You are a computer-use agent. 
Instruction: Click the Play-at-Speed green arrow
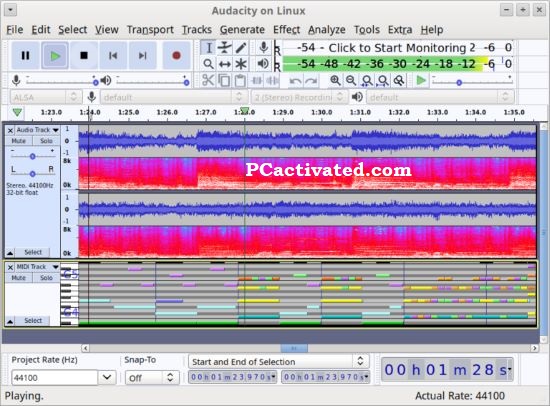(x=421, y=81)
